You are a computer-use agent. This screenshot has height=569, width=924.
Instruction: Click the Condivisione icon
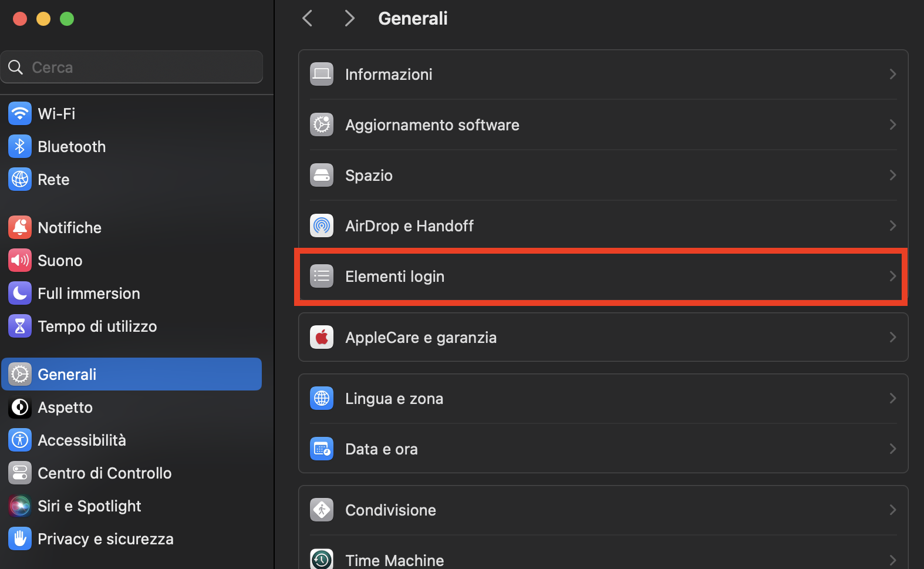coord(322,510)
